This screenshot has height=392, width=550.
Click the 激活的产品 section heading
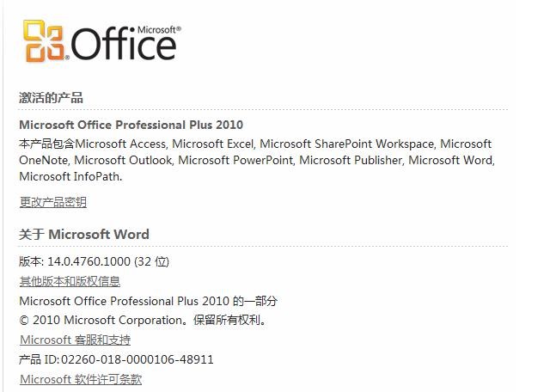[51, 97]
